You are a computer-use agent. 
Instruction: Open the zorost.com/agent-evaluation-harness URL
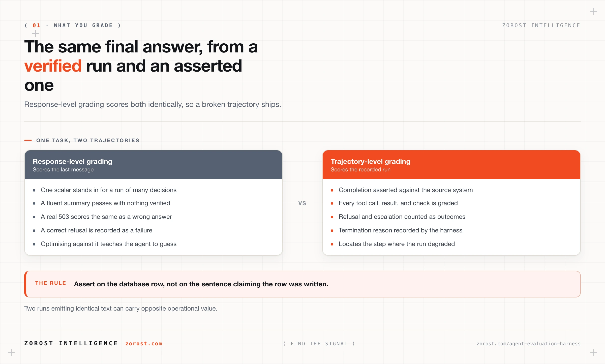pyautogui.click(x=528, y=344)
